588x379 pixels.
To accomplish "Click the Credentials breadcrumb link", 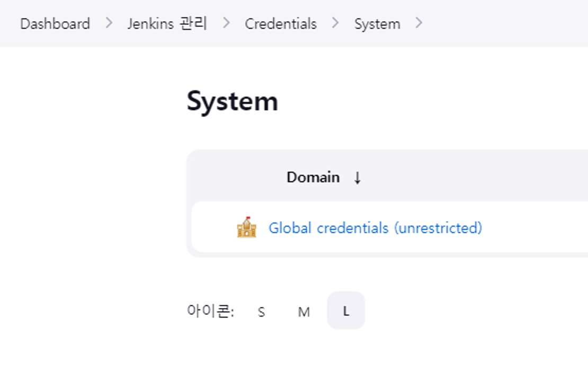I will [280, 23].
